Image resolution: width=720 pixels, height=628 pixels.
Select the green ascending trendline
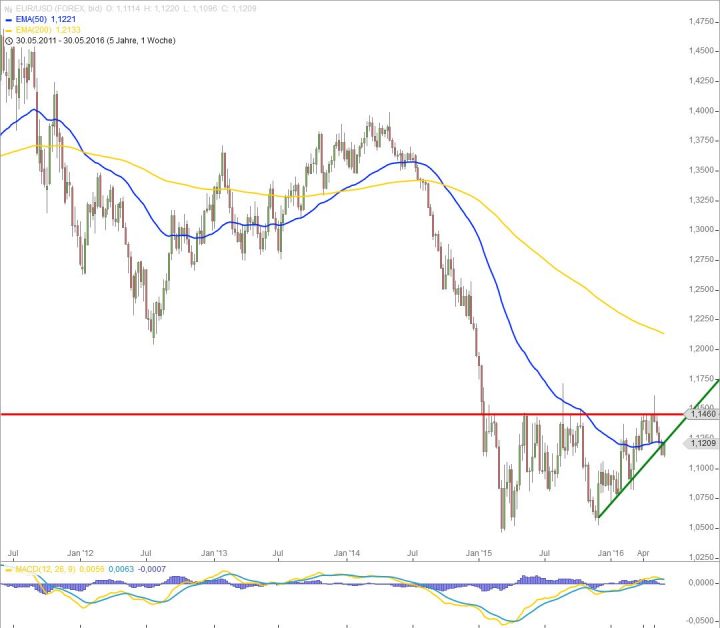[x=658, y=449]
